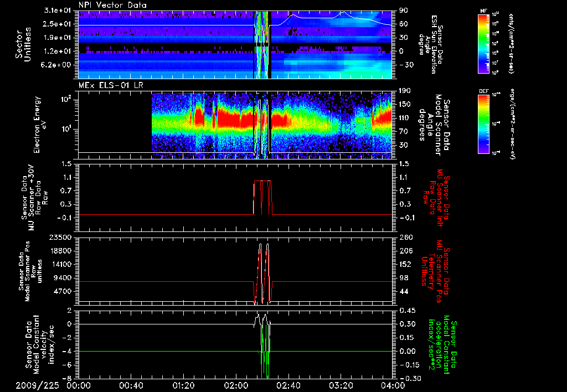Select the green Model Constant acceleration axis label
Screen dimensions: 567x392
pos(442,345)
